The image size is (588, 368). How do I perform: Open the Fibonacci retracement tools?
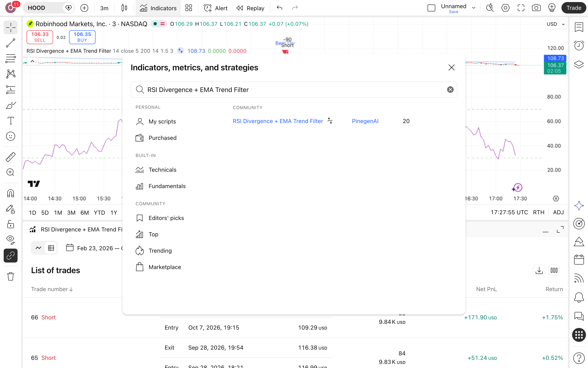click(x=10, y=59)
